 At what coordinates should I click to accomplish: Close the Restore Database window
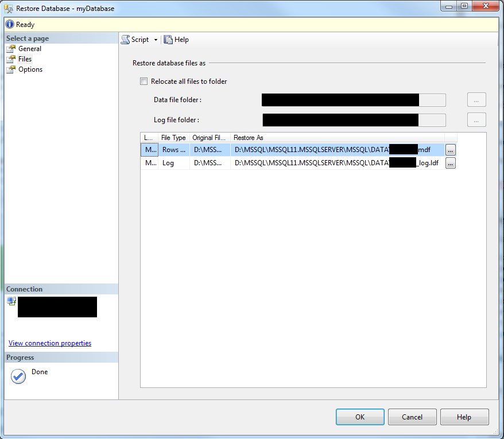tap(486, 6)
